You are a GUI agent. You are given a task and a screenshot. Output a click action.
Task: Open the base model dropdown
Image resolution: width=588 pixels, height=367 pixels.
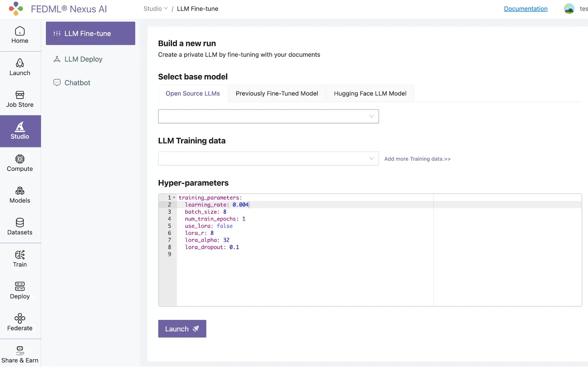point(268,116)
